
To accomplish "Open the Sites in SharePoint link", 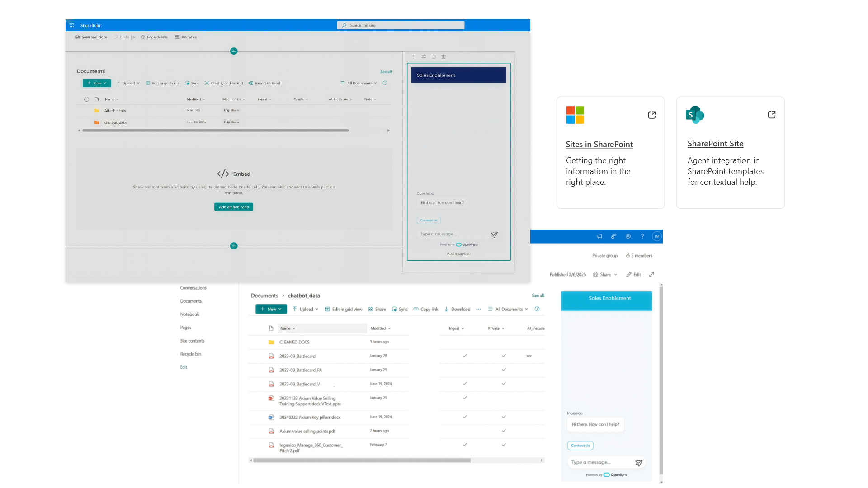I will (599, 144).
